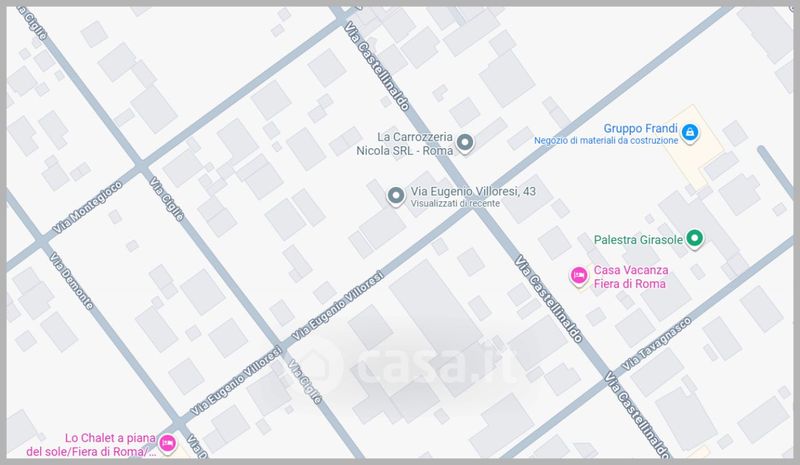
Task: Open the Lo Chalet pink lodging marker
Action: [x=168, y=442]
